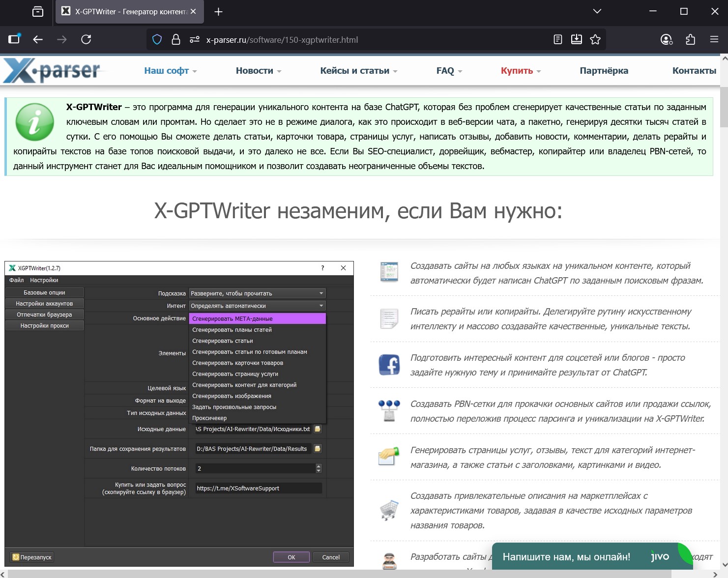This screenshot has width=728, height=578.
Task: Open the Настройки menu in XGPTWriter
Action: 44,280
